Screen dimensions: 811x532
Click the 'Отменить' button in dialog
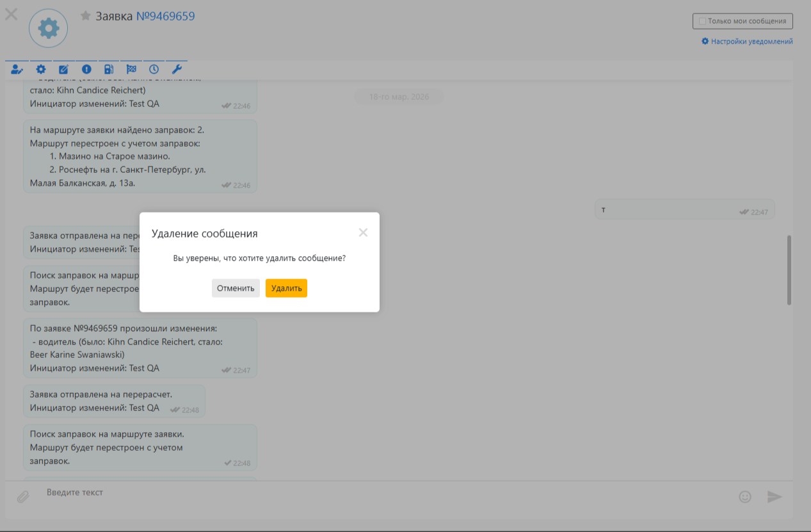click(x=236, y=288)
